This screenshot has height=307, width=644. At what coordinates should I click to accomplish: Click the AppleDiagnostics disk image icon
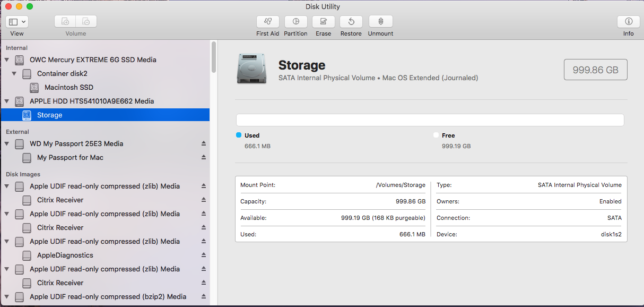pyautogui.click(x=27, y=255)
